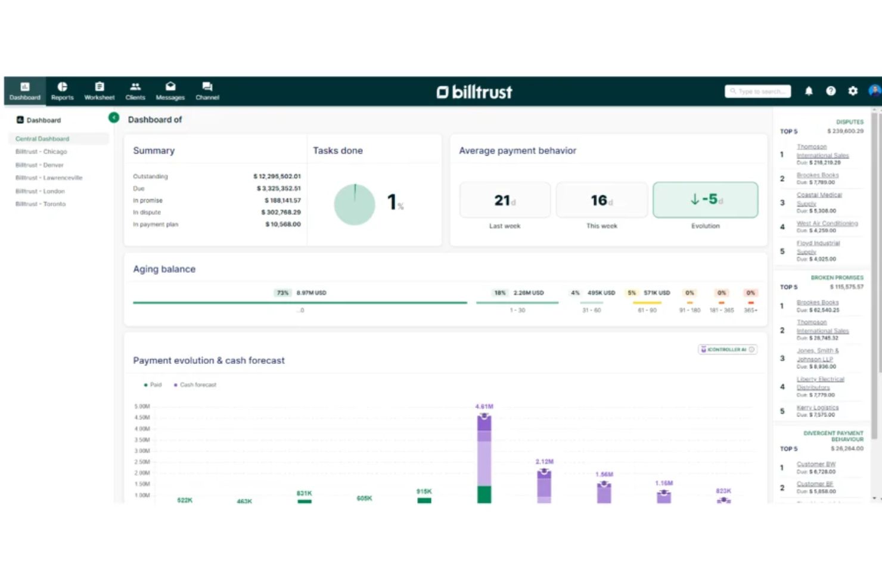The image size is (882, 588).
Task: Open Customer BF link
Action: 815,484
